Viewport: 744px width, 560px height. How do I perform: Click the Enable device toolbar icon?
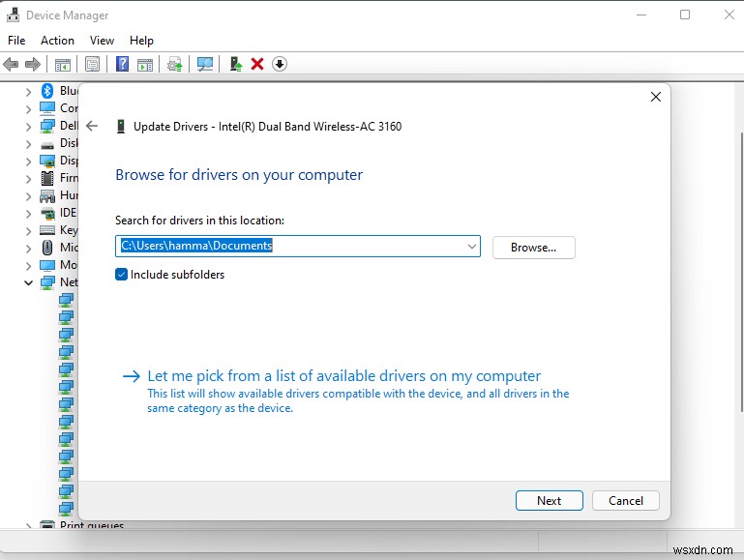click(236, 64)
